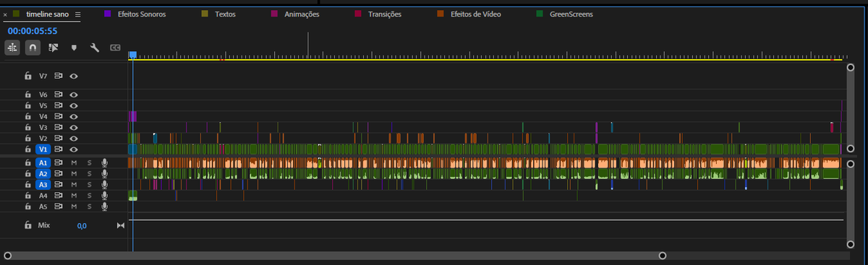Close the timeline sano sequence tab

(6, 14)
